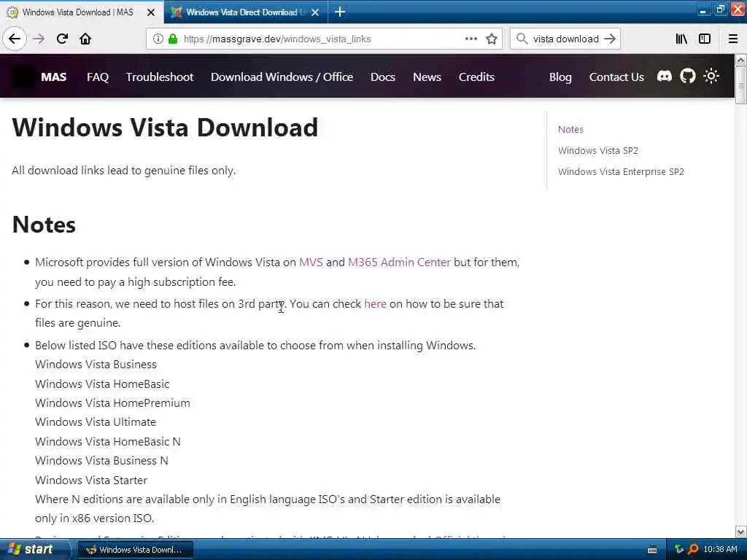The image size is (747, 560).
Task: Click Contact Us in navbar
Action: pyautogui.click(x=616, y=77)
